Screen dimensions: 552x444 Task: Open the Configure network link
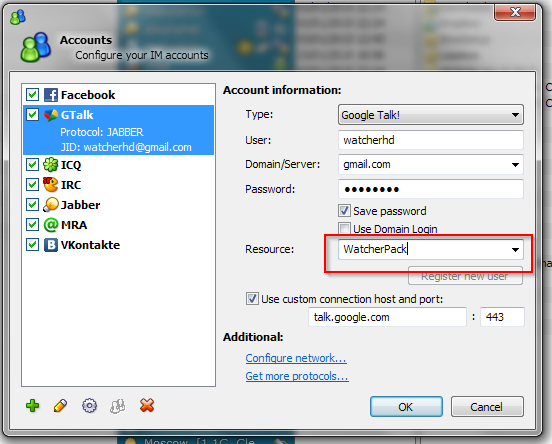pos(296,358)
